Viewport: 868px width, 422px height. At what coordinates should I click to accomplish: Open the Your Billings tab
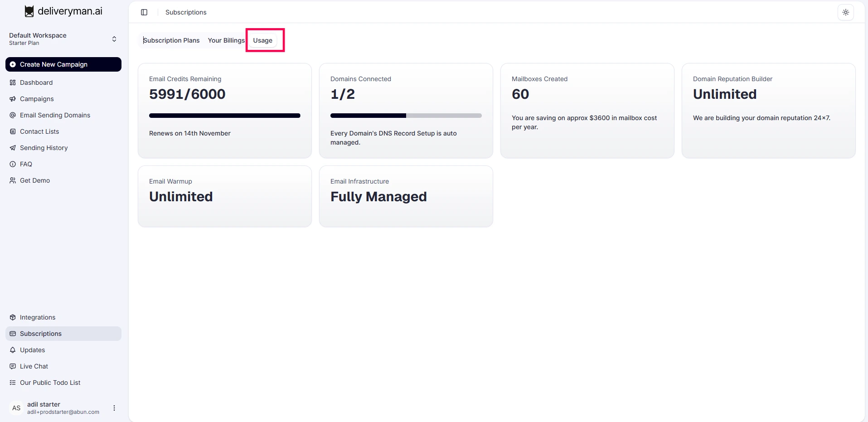point(226,40)
